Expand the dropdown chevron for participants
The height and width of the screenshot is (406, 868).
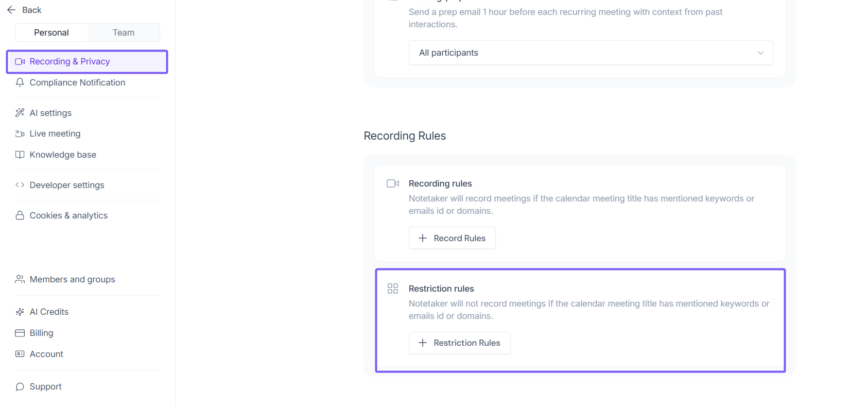click(x=760, y=53)
